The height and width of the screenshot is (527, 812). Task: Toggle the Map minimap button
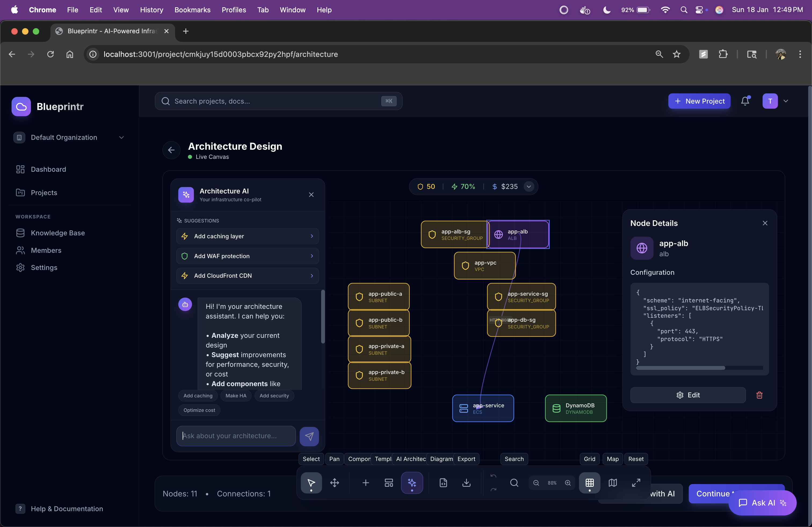(x=612, y=482)
